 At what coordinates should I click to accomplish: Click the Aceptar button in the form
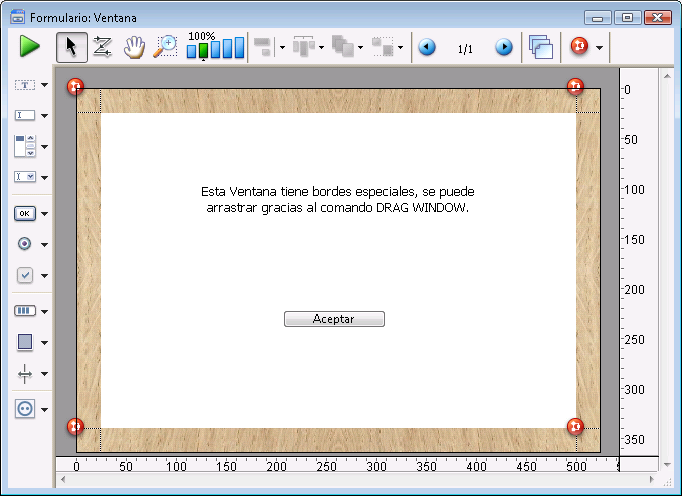click(334, 319)
